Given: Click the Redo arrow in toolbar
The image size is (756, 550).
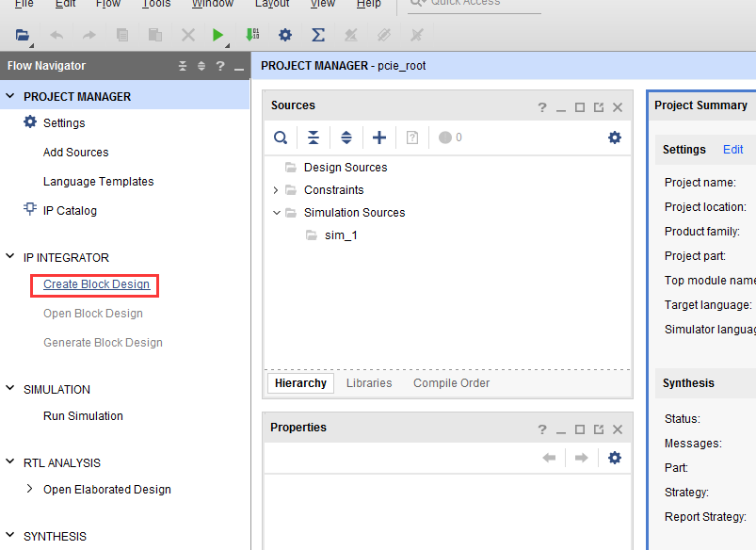Looking at the screenshot, I should [x=89, y=35].
